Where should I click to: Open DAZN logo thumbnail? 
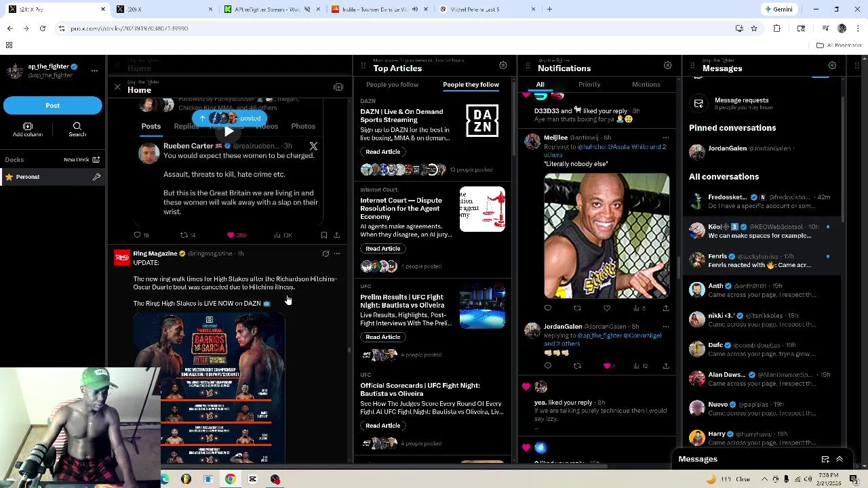[x=482, y=120]
